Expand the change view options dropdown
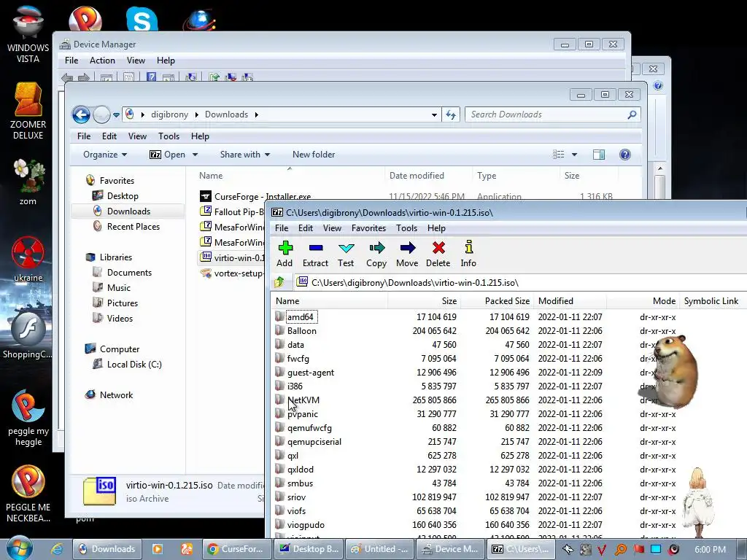747x560 pixels. tap(574, 155)
